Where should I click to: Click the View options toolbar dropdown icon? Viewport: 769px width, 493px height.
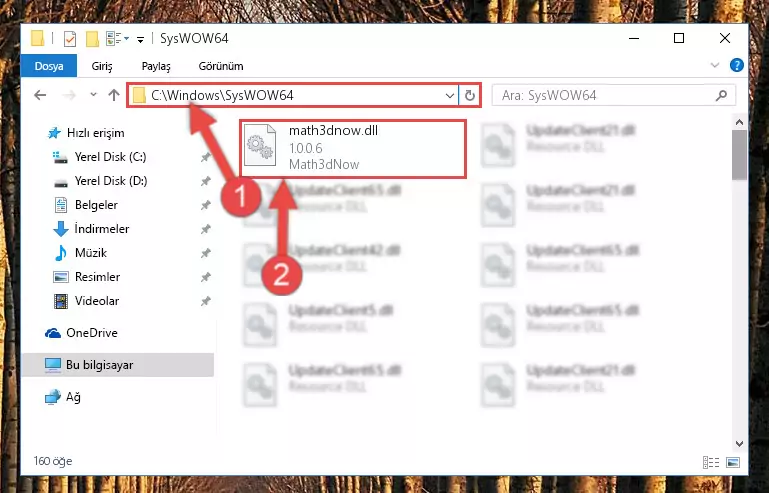[118, 38]
